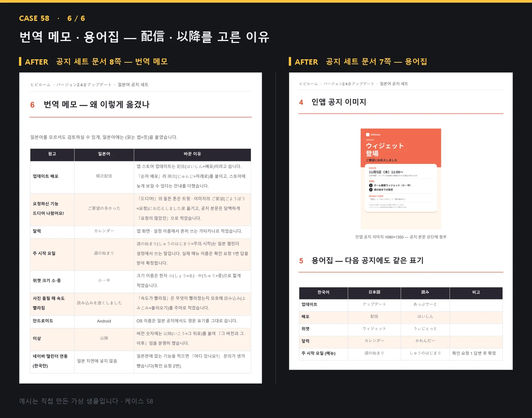Screen dimensions: 532x418
Task: Select the '読み込みを速くしました' cell
Action: [x=104, y=303]
